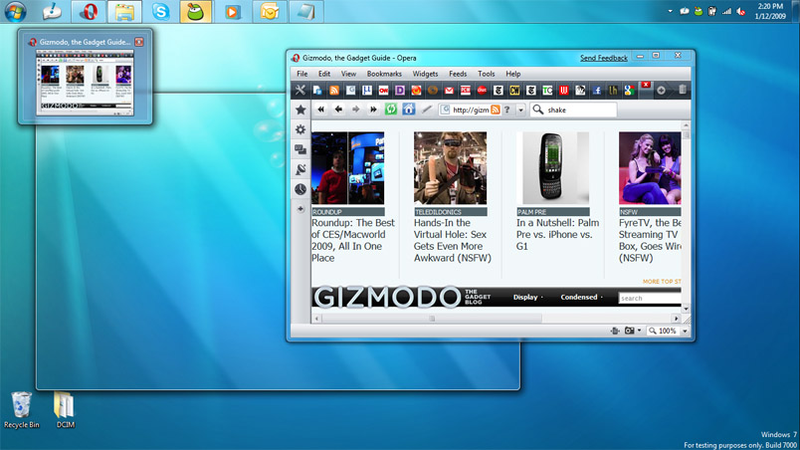
Task: Click the Palm Pre phone thumbnail
Action: 553,168
